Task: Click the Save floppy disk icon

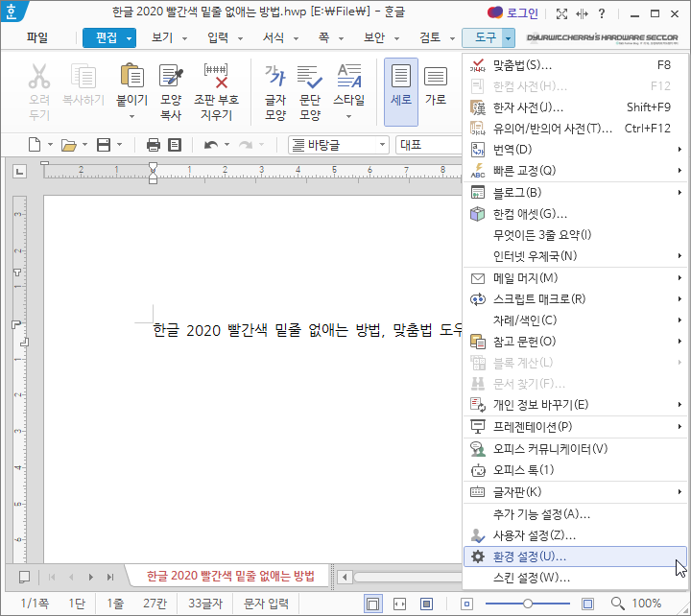Action: click(104, 145)
